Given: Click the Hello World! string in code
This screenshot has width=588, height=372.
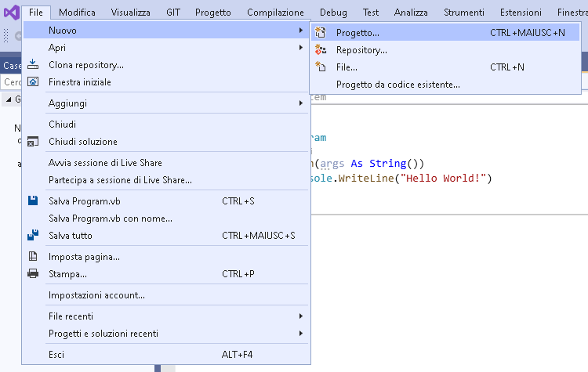Looking at the screenshot, I should point(442,178).
